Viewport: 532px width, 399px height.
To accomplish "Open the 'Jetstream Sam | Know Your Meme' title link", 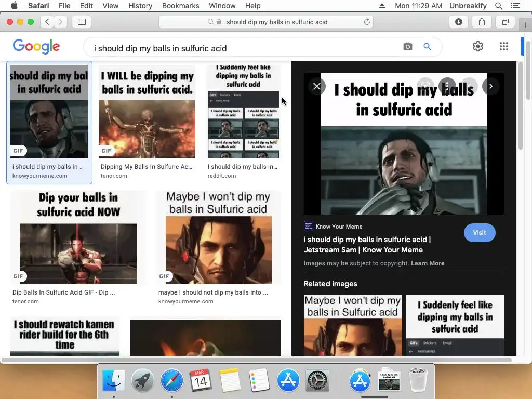I will (367, 245).
